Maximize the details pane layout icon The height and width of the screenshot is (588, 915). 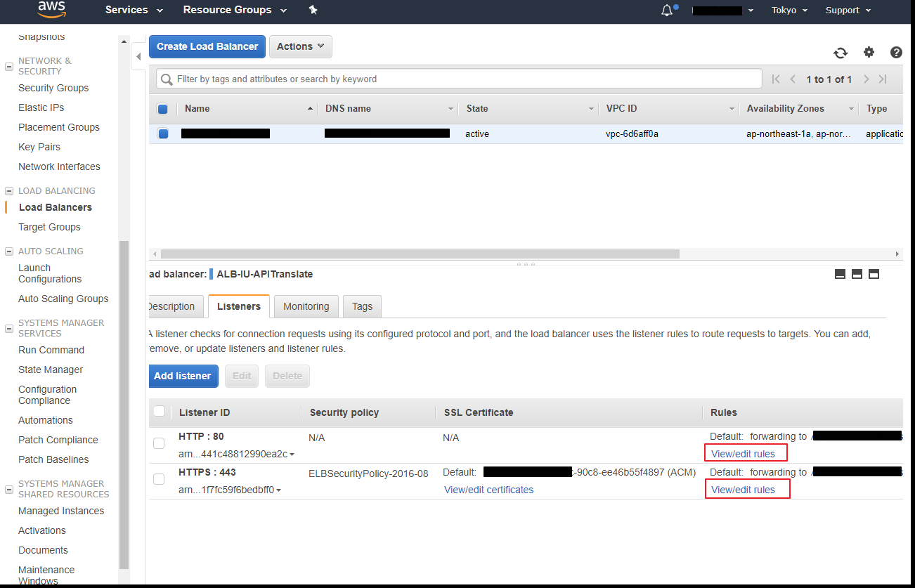click(x=874, y=274)
